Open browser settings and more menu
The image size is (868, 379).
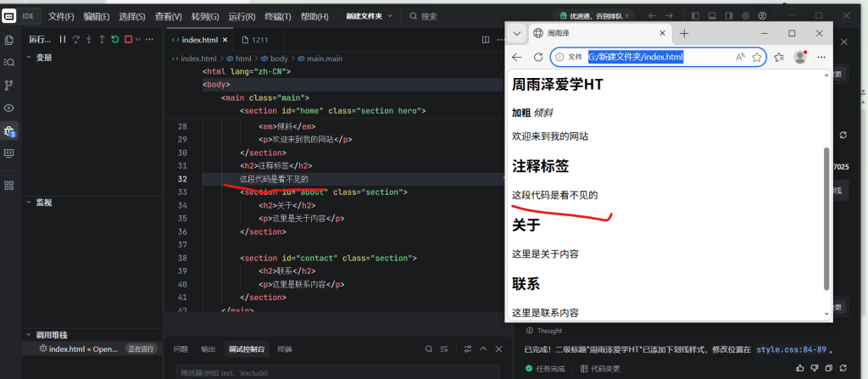click(821, 57)
